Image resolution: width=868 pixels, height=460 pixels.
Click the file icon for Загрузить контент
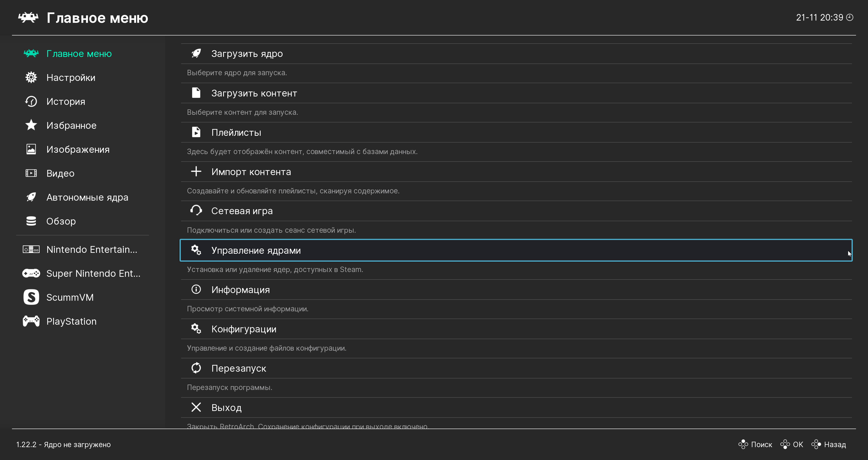coord(196,93)
